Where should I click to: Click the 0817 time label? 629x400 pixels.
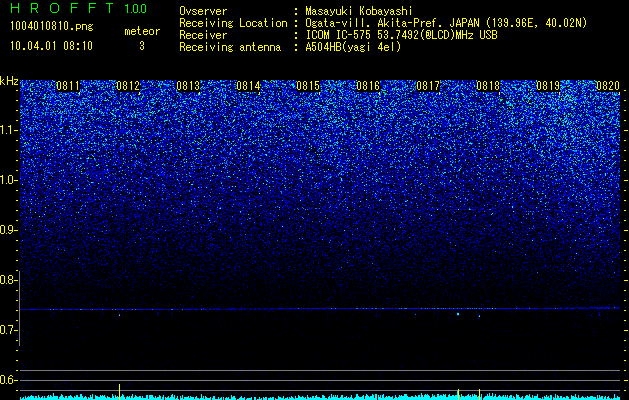tap(428, 86)
